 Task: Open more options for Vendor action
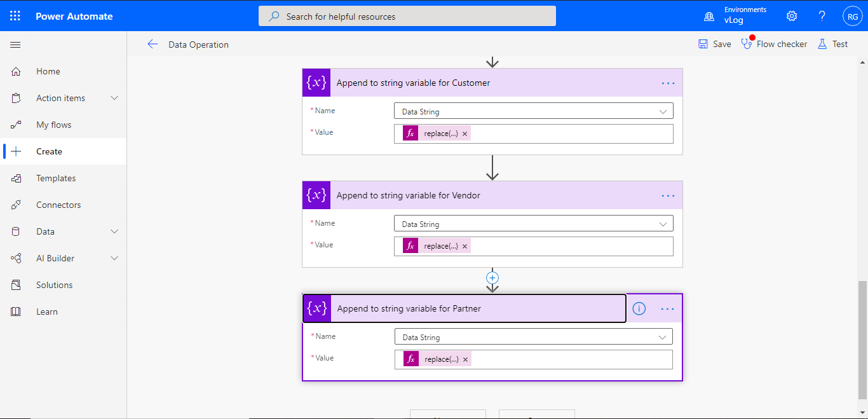click(668, 195)
